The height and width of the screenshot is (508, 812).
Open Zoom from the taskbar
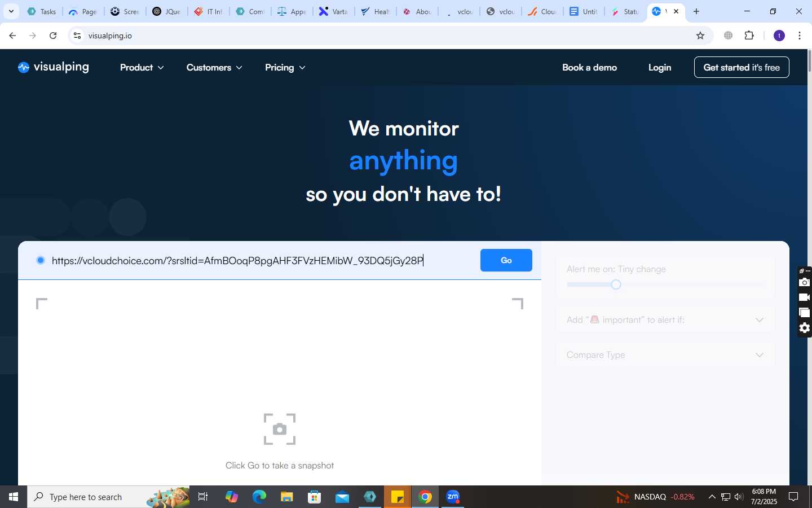(453, 497)
